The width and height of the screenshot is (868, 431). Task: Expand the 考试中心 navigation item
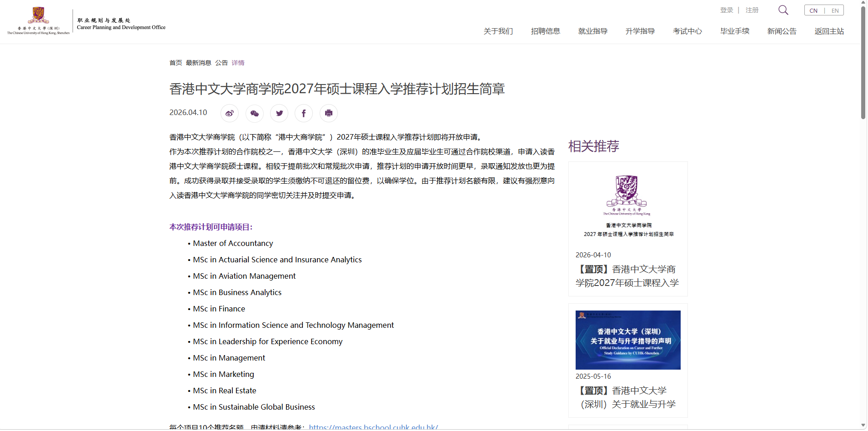[x=687, y=31]
